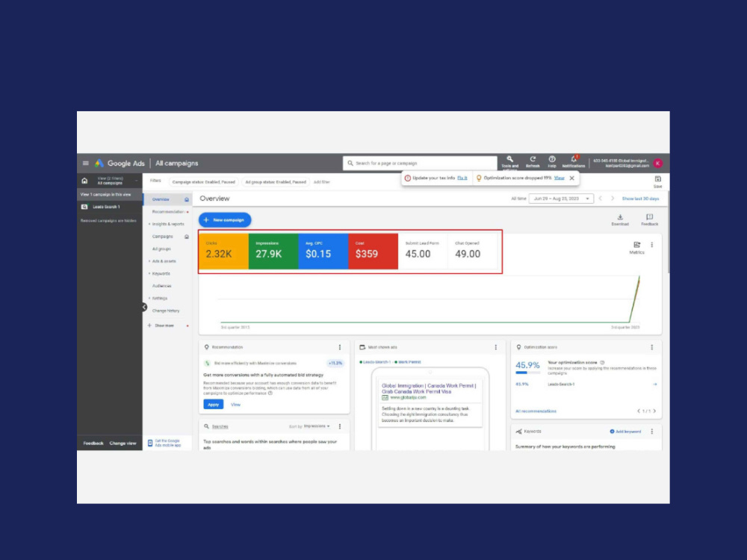Collapse the side navigation panel

pos(144,307)
